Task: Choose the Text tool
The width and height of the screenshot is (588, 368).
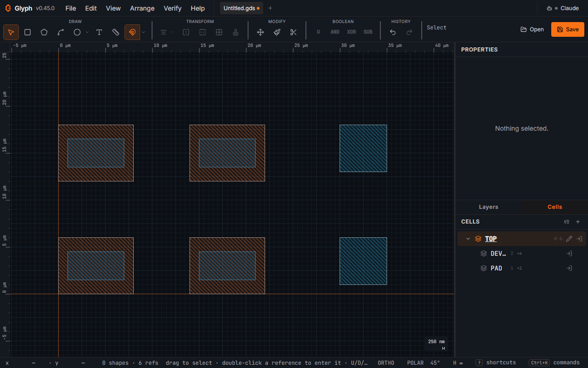Action: tap(99, 32)
